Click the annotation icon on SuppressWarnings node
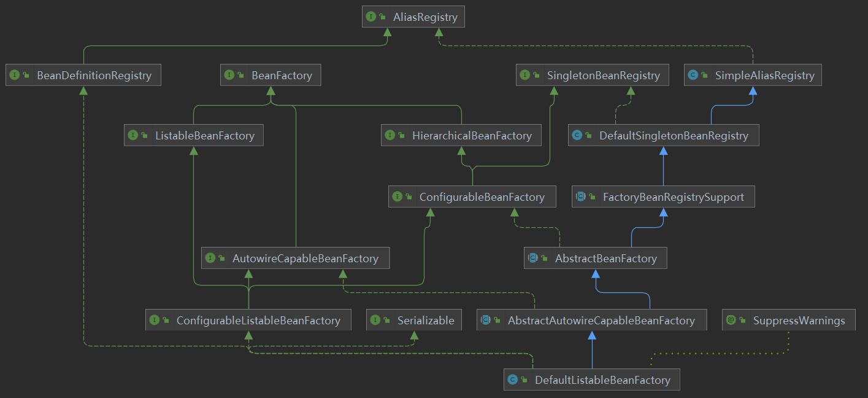868x398 pixels. [x=731, y=320]
